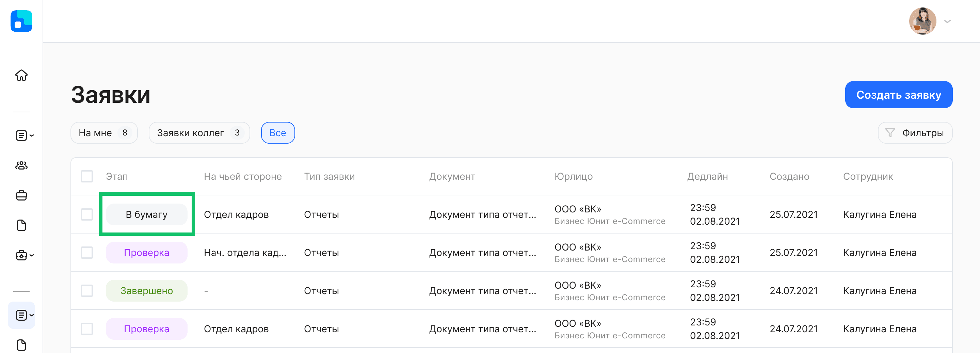Click Сотрудник column header
The width and height of the screenshot is (980, 353).
[868, 176]
